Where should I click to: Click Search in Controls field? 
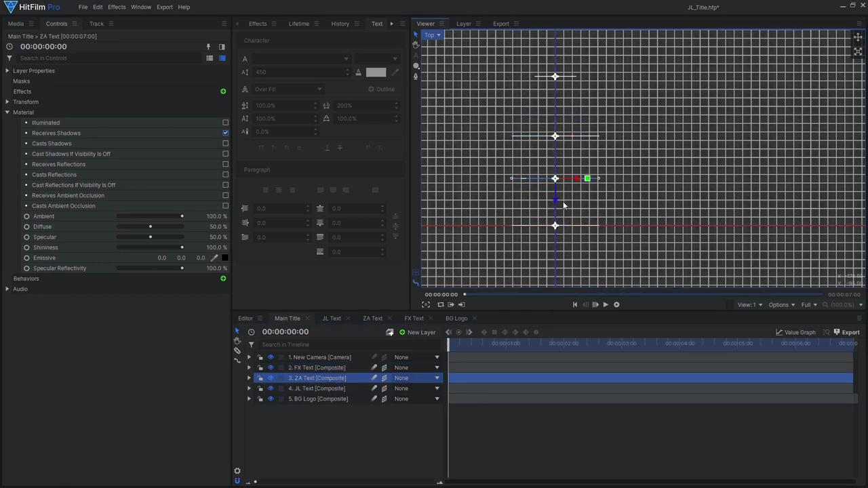click(108, 58)
